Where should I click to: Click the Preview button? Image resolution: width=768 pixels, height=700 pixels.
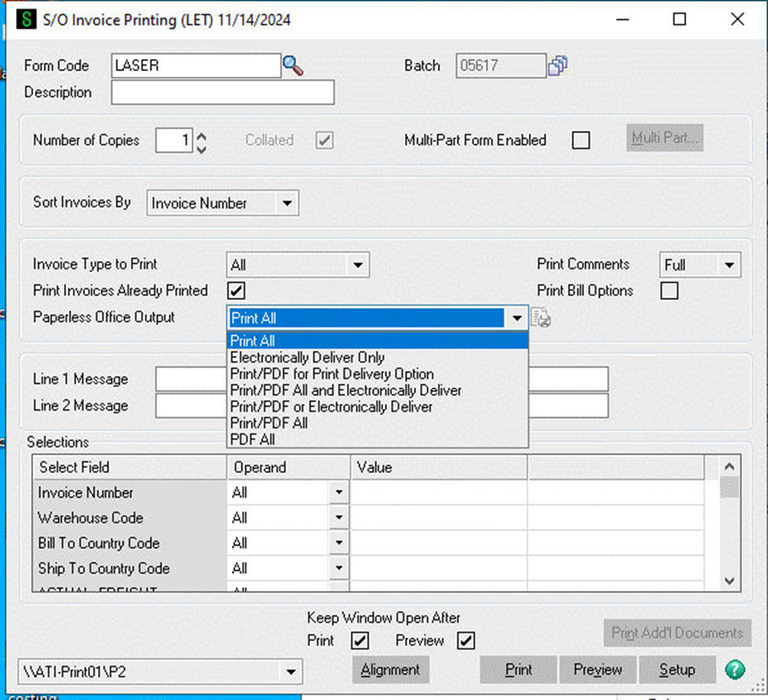pyautogui.click(x=597, y=669)
